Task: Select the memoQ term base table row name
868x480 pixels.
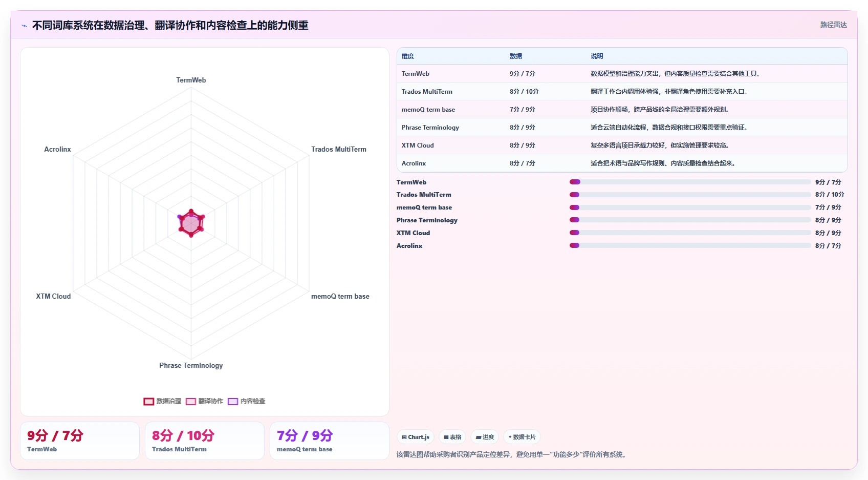Action: pyautogui.click(x=428, y=110)
